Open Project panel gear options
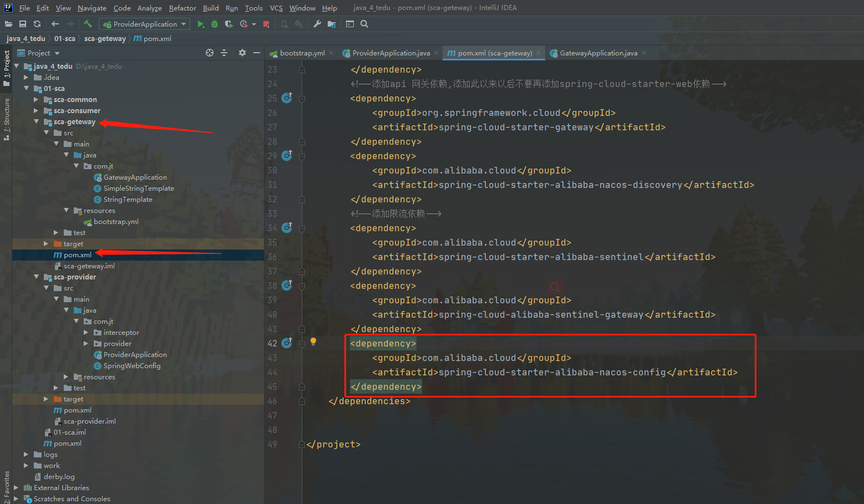The image size is (864, 504). [242, 53]
